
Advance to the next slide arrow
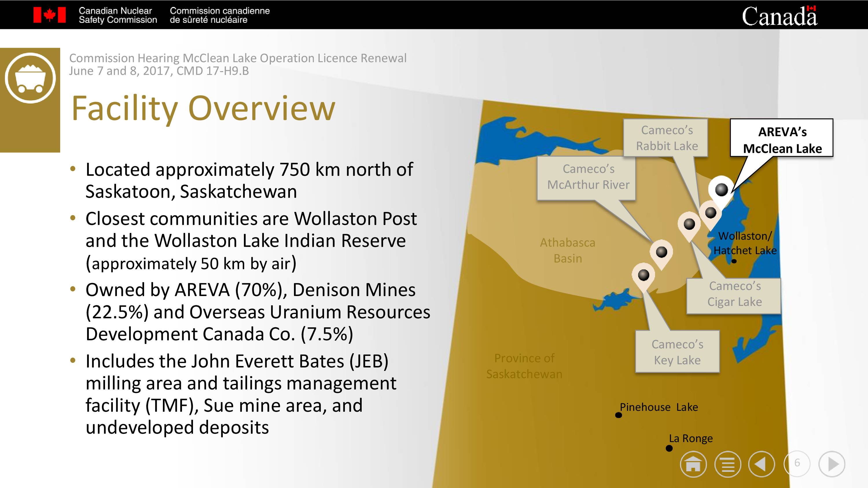tap(832, 464)
